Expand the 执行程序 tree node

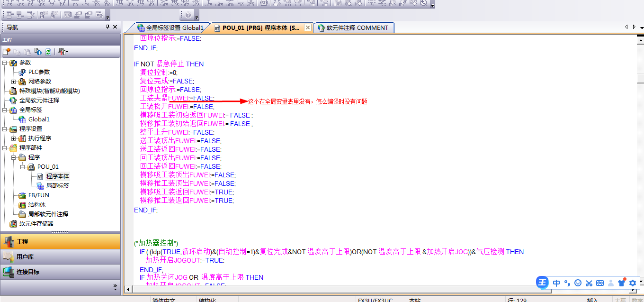click(14, 138)
